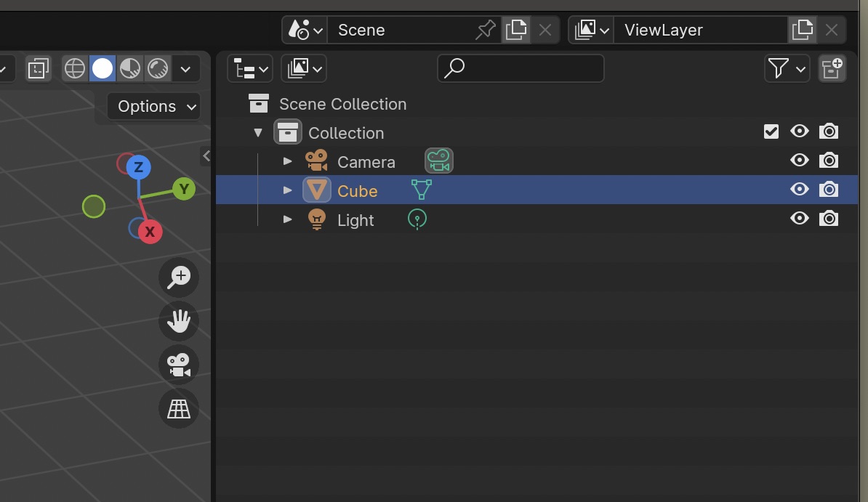Disable Camera in renders
868x502 pixels.
(x=829, y=161)
